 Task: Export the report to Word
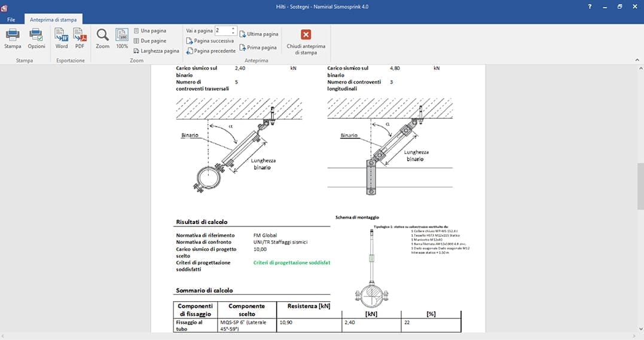coord(62,39)
